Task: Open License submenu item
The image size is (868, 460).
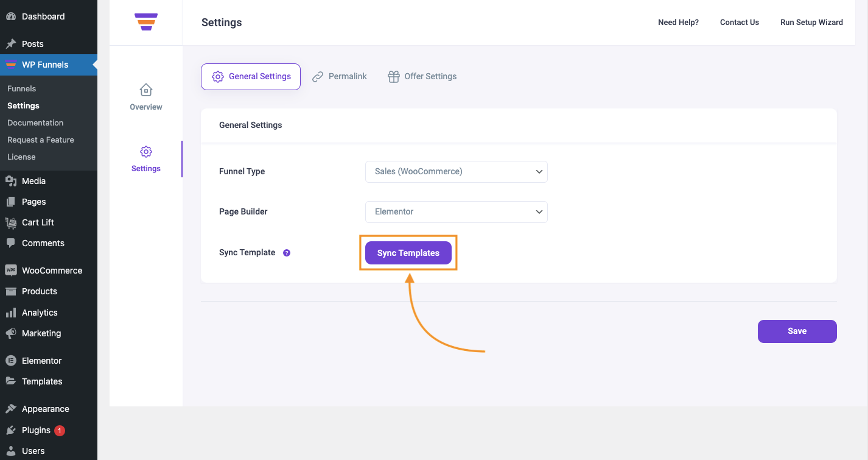Action: (x=21, y=157)
